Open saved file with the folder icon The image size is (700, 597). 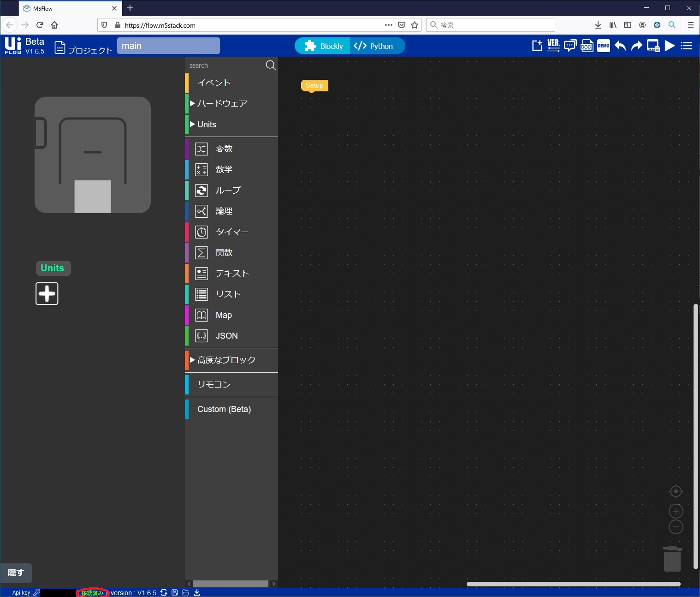[186, 592]
